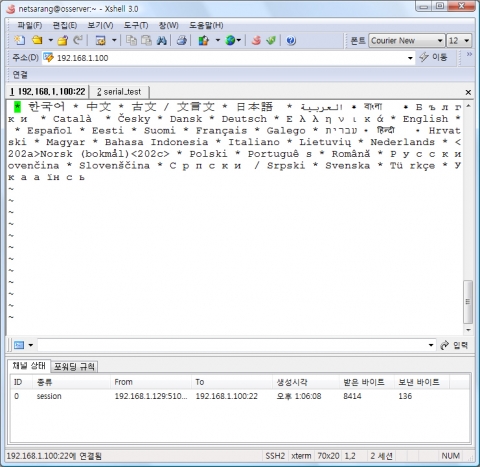
Task: Click the terminal scrollbar thumb
Action: tap(468, 302)
